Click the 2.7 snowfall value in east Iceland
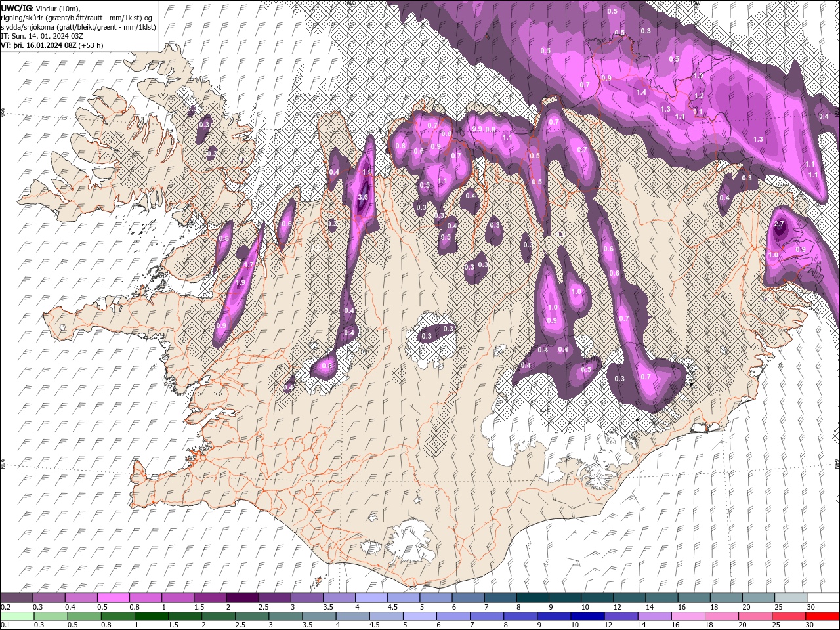 click(x=779, y=224)
